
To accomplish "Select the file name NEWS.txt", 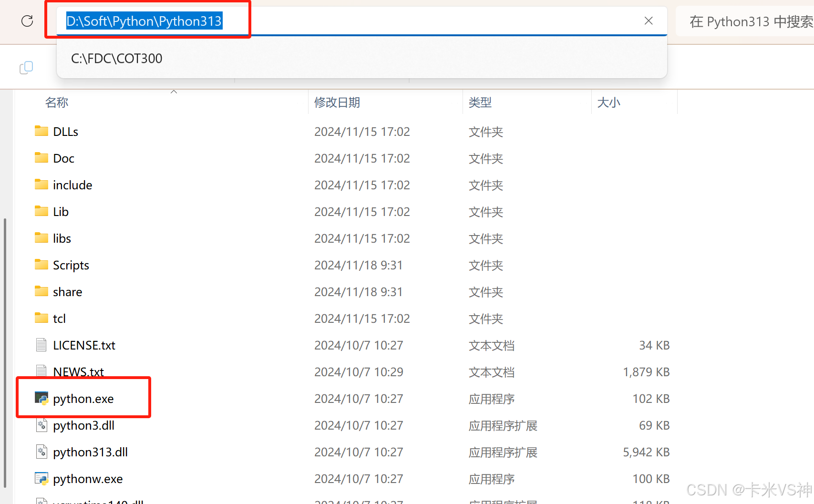I will click(79, 372).
